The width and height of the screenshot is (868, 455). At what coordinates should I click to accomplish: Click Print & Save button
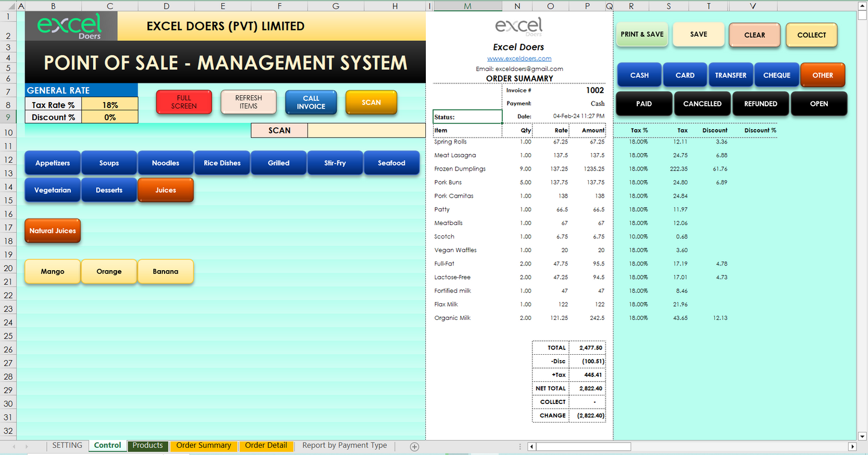642,35
